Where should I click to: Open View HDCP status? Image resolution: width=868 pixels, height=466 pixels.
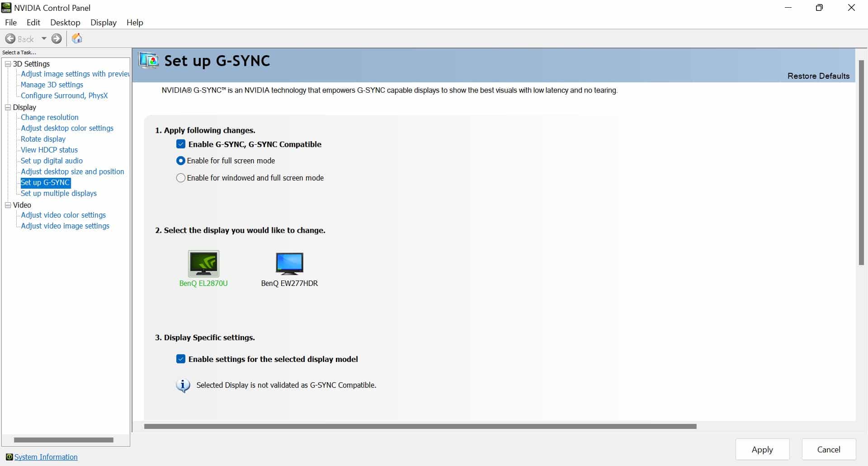(49, 150)
